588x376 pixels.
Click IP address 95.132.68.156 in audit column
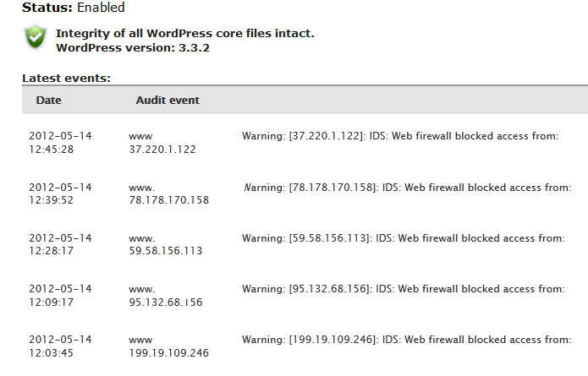(165, 302)
